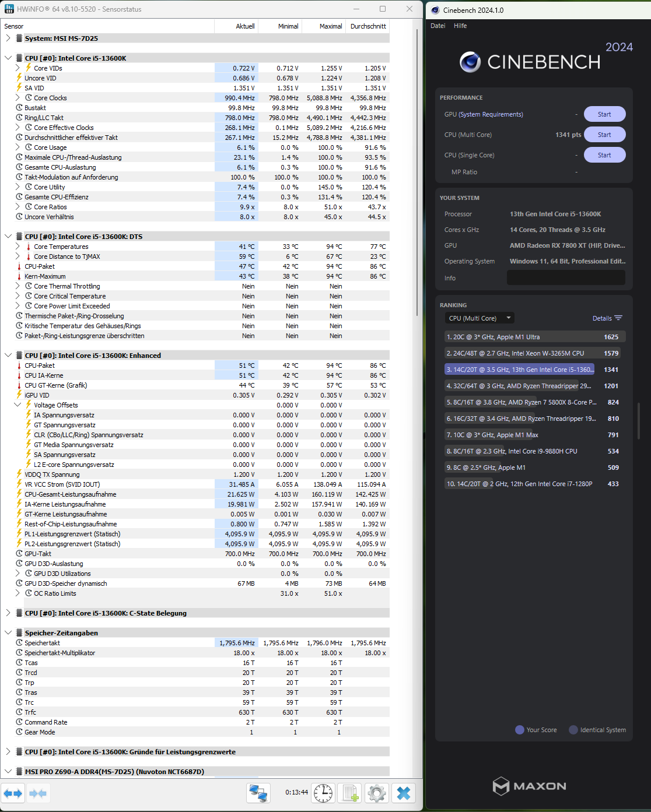The image size is (651, 812).
Task: Click the expand columns arrows icon in HWiNFO
Action: [x=13, y=793]
